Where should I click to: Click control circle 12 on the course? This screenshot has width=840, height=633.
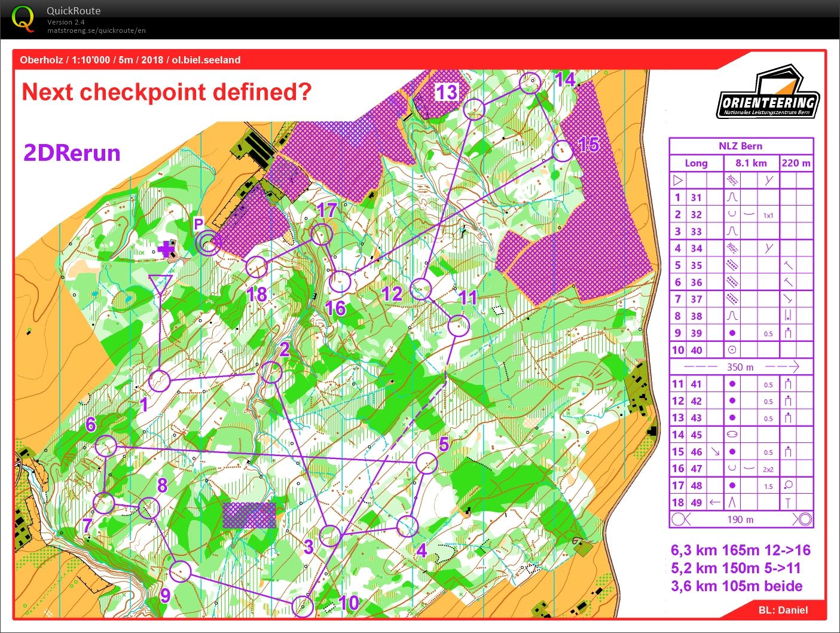(421, 289)
